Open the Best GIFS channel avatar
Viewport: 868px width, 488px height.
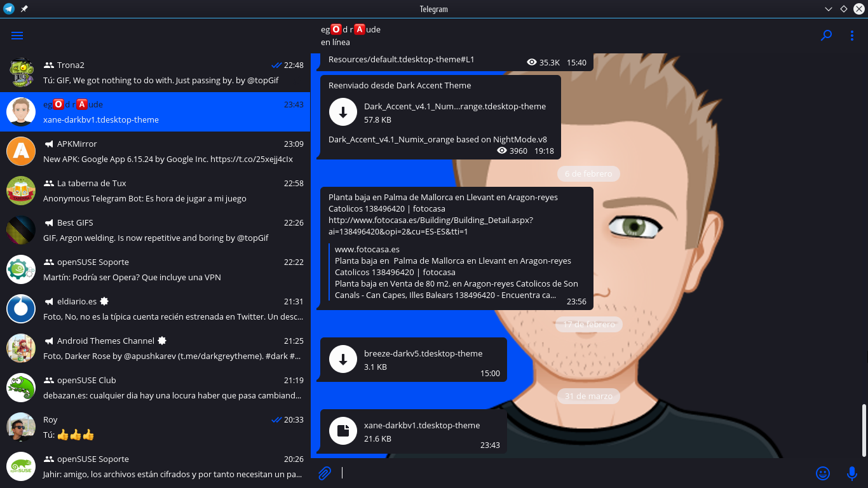[21, 230]
